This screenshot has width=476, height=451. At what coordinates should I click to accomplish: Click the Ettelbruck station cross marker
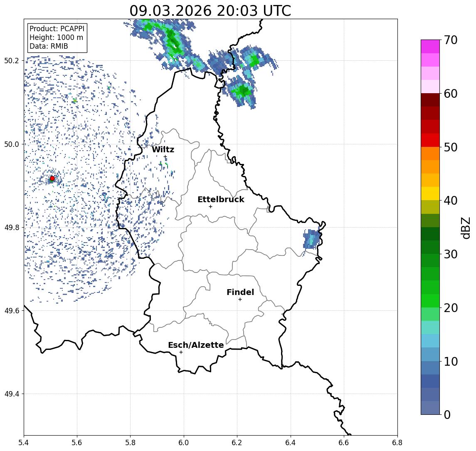pos(210,207)
